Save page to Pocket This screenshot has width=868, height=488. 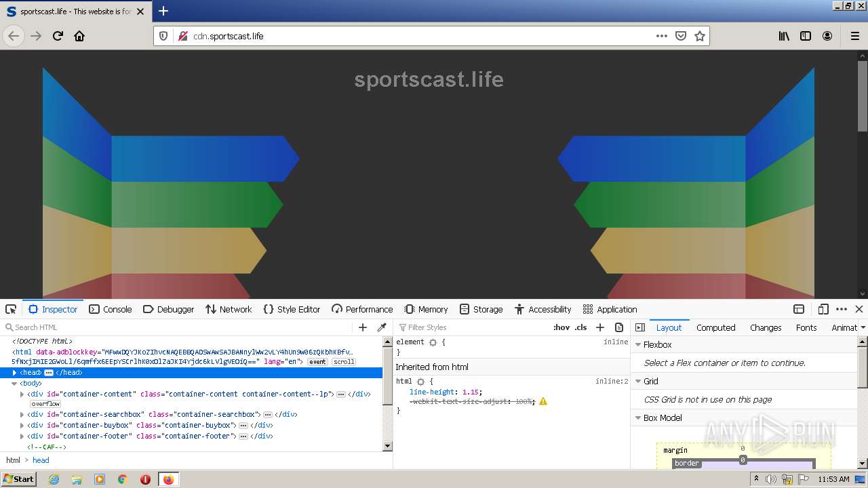coord(681,36)
